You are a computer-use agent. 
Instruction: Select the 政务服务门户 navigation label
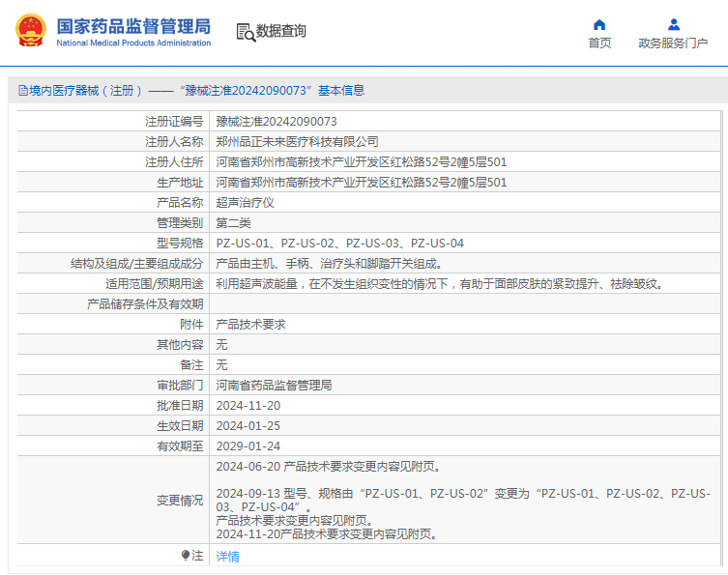click(673, 43)
